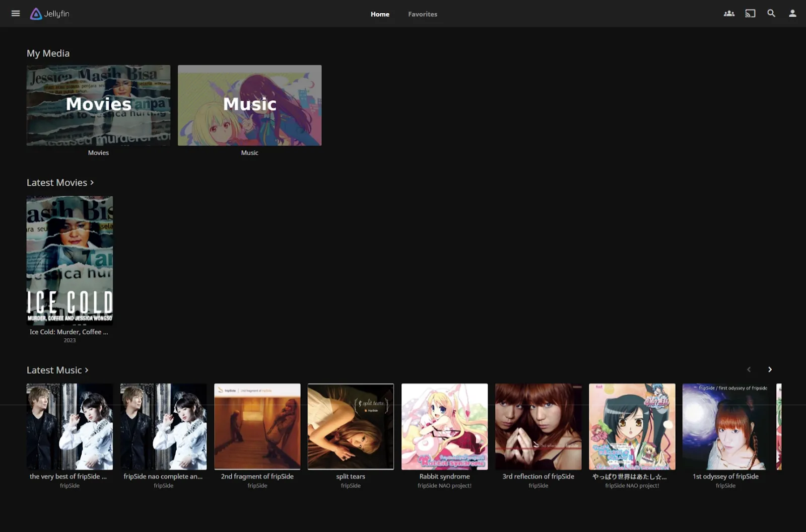
Task: Click the split tears title text
Action: tap(351, 476)
